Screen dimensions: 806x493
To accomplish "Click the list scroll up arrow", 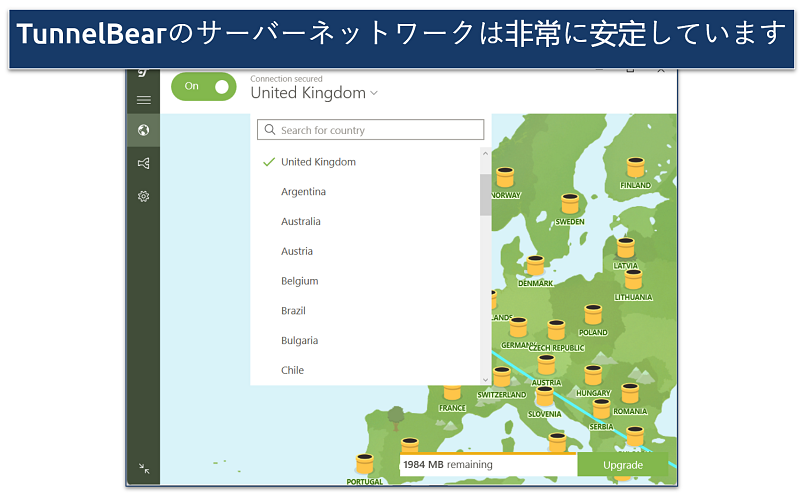I will pos(485,154).
